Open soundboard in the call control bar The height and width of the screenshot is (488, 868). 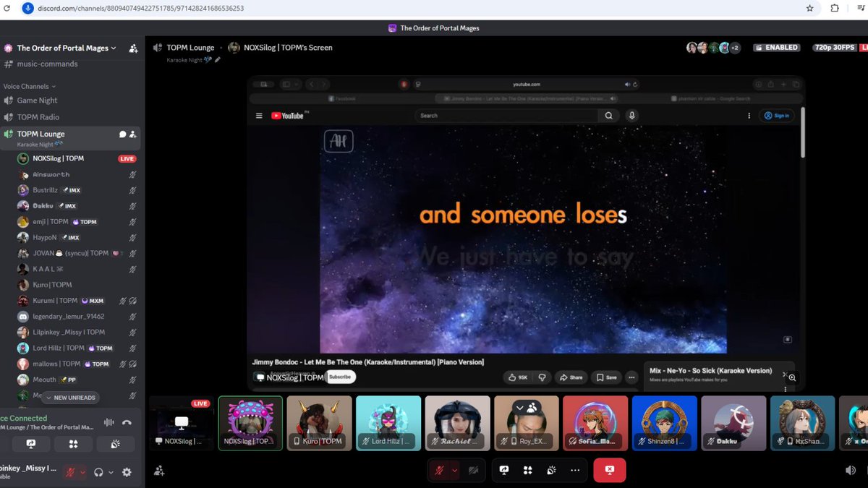551,470
